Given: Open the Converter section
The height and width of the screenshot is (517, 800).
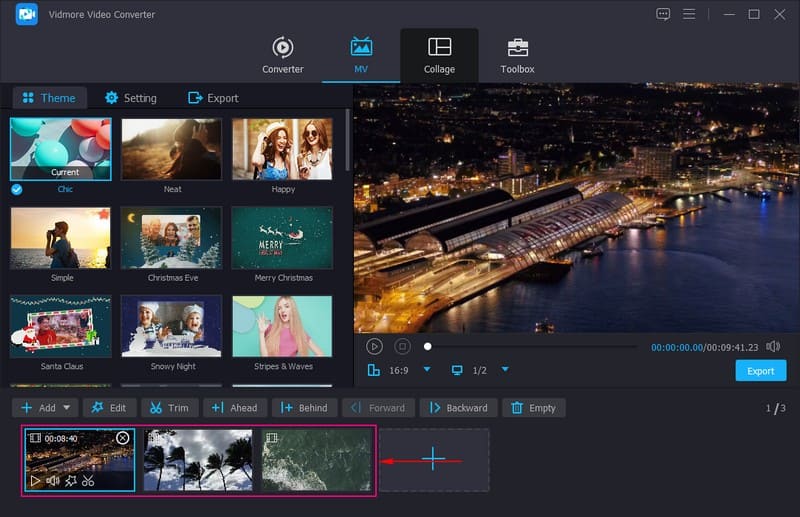Looking at the screenshot, I should point(283,55).
